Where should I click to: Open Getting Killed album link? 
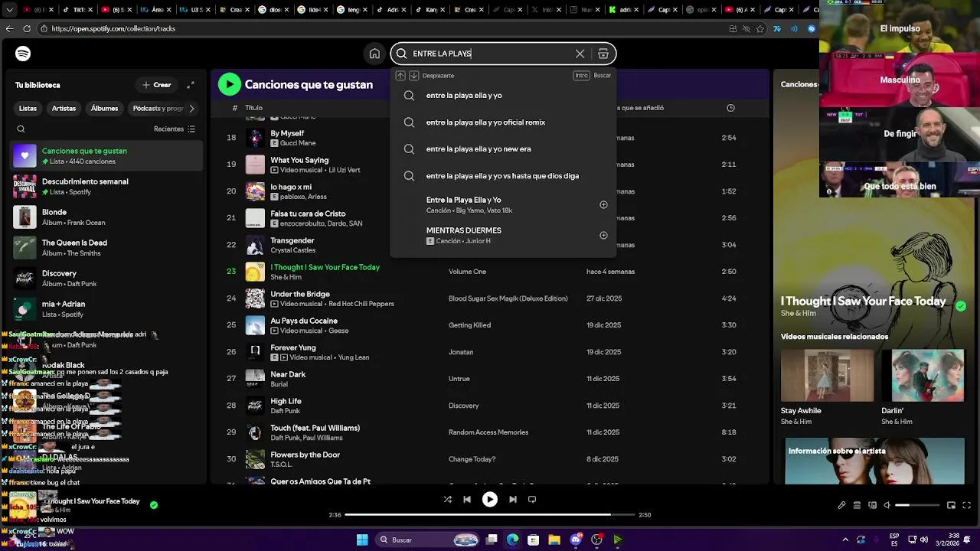[x=469, y=325]
